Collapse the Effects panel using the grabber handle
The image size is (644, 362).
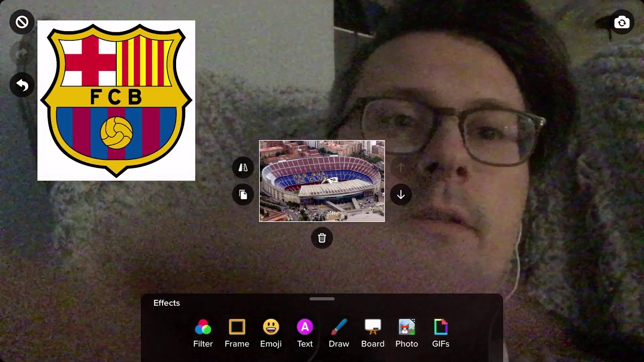tap(322, 299)
